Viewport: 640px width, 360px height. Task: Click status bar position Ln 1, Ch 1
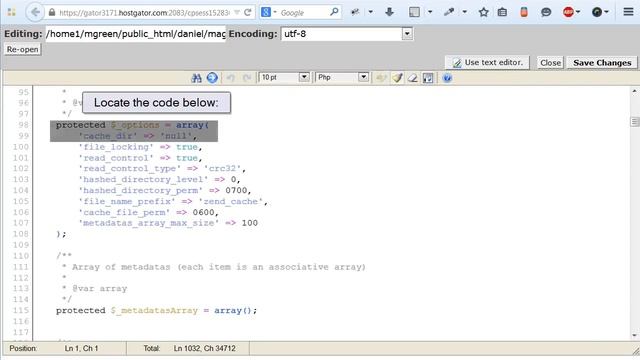click(x=81, y=349)
